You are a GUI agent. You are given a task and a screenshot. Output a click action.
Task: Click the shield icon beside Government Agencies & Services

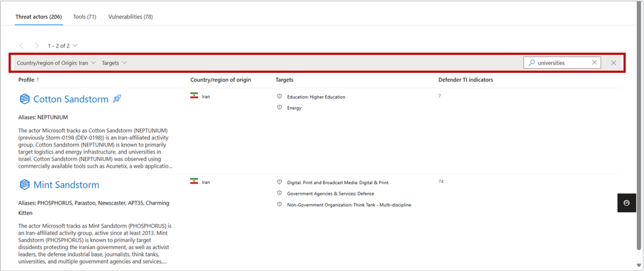coord(279,193)
